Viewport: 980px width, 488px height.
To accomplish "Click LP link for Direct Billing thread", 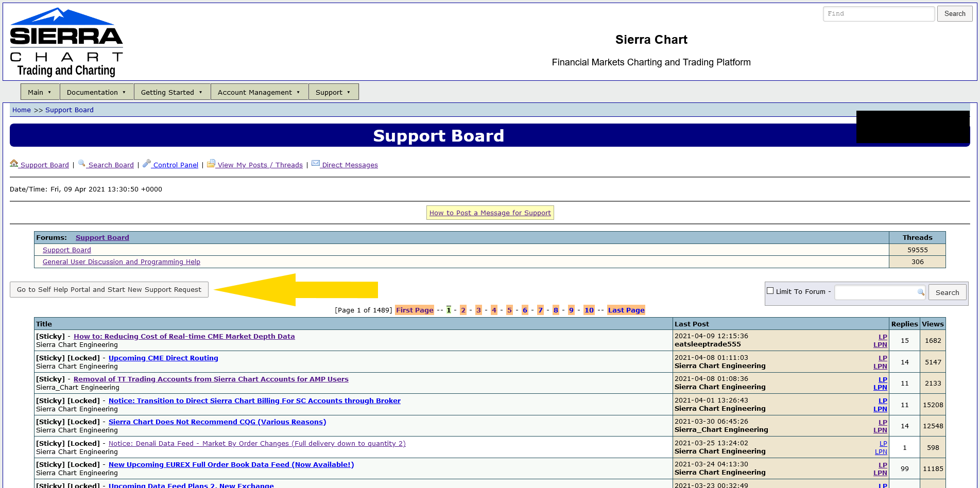I will coord(883,401).
